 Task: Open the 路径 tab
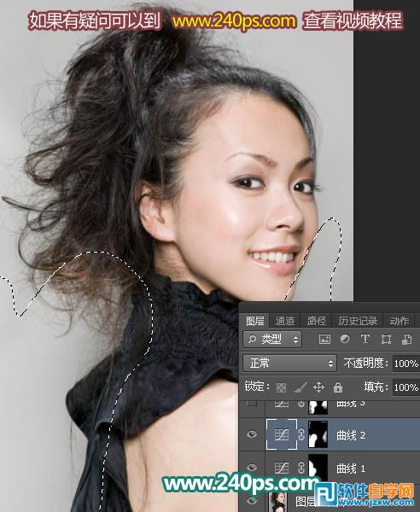(x=316, y=321)
